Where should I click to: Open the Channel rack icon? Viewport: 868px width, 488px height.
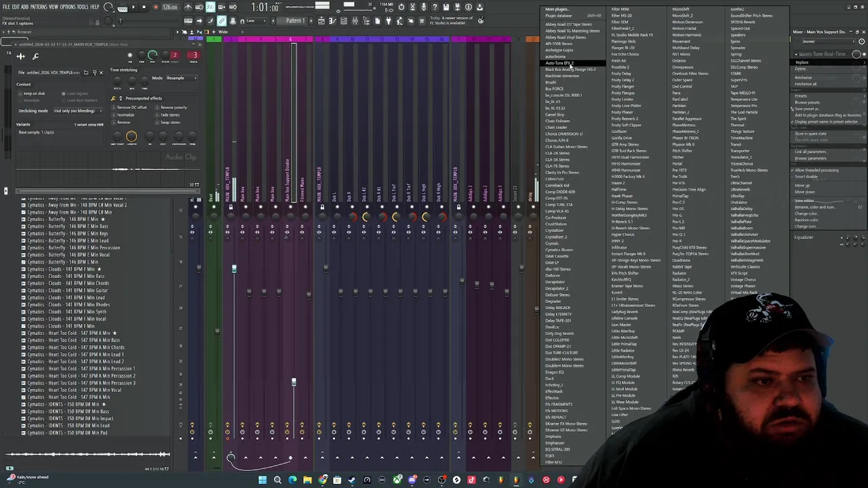344,21
